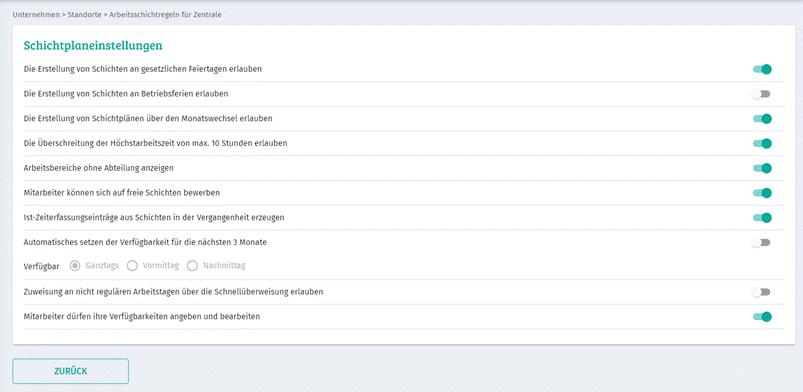Click the Verfügbar label
803x392 pixels.
coord(41,266)
